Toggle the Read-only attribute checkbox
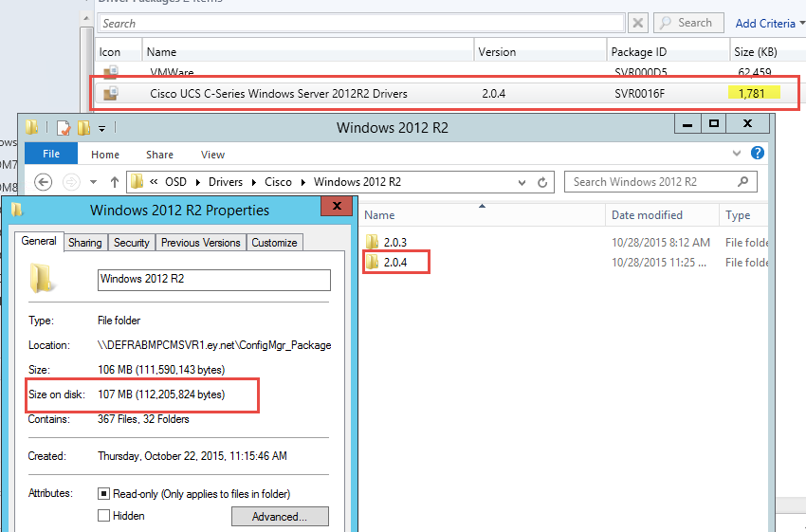Viewport: 806px width, 532px height. pyautogui.click(x=104, y=494)
